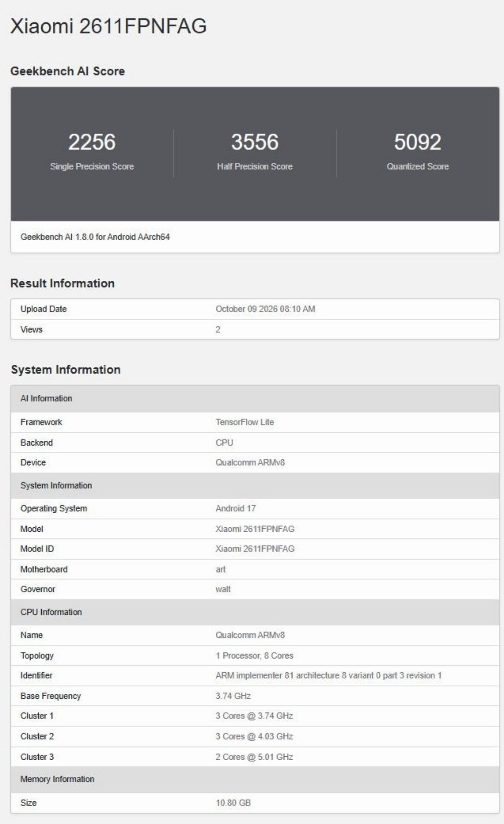This screenshot has height=824, width=504.
Task: Click the Topology 1 Processor, 8 Cores value
Action: [254, 655]
